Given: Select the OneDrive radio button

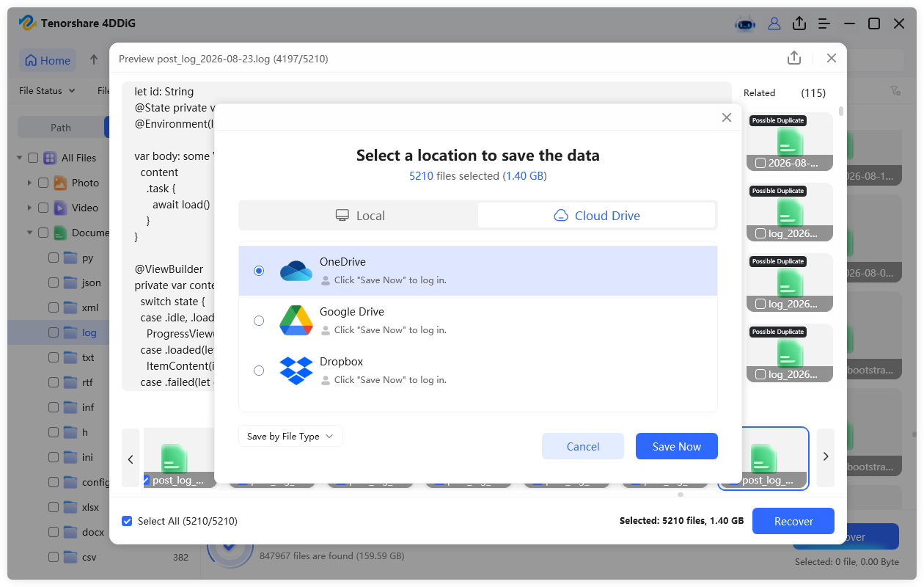Looking at the screenshot, I should [259, 271].
